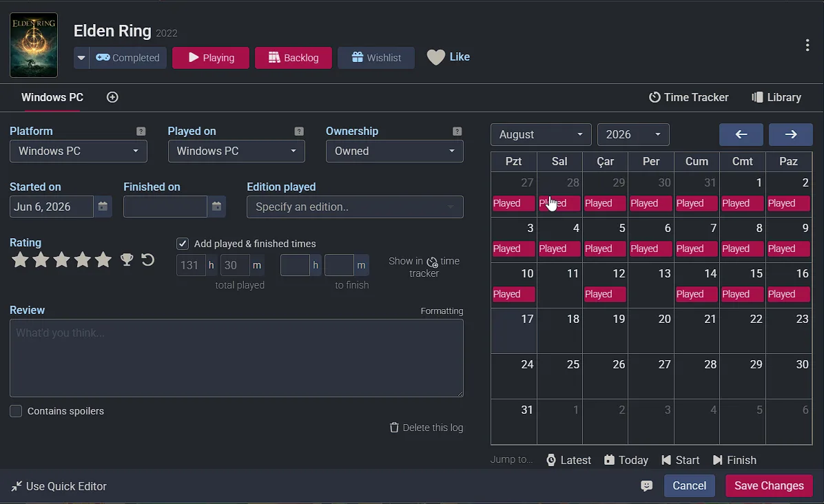Go to previous month with left arrow
The image size is (824, 504).
(x=741, y=134)
